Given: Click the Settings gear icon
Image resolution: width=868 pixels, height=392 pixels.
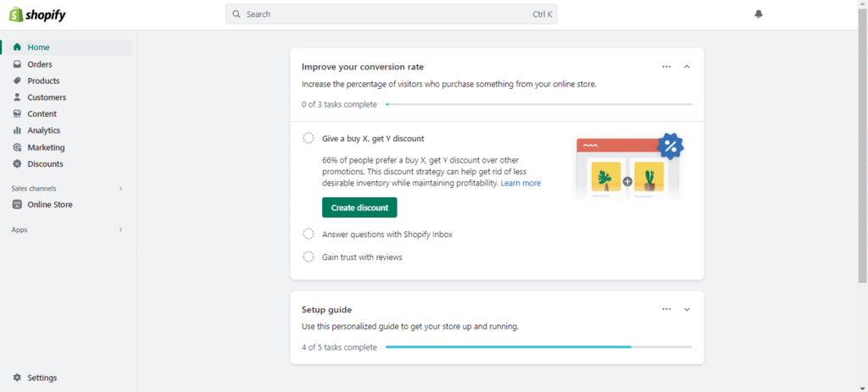Looking at the screenshot, I should coord(17,378).
